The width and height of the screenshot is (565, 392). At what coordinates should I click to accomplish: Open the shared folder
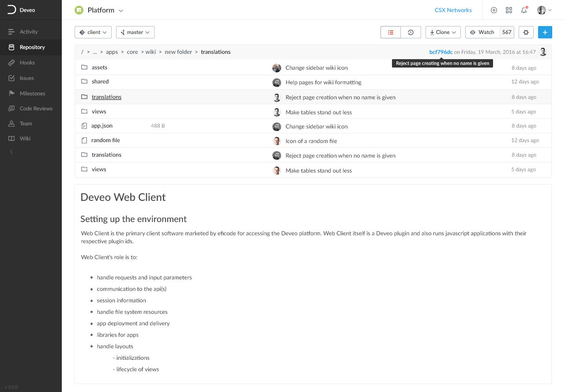(100, 82)
